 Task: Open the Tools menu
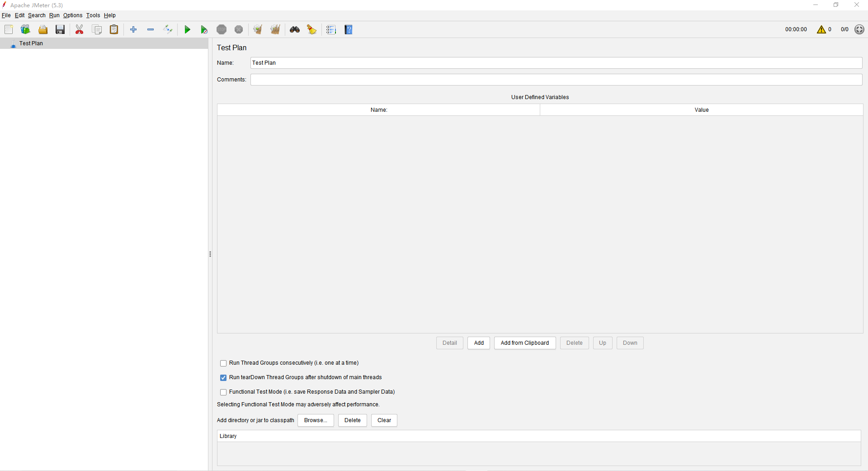[93, 15]
